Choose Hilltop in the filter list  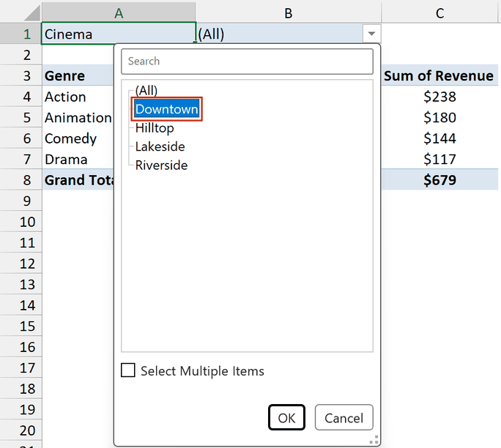pos(155,128)
